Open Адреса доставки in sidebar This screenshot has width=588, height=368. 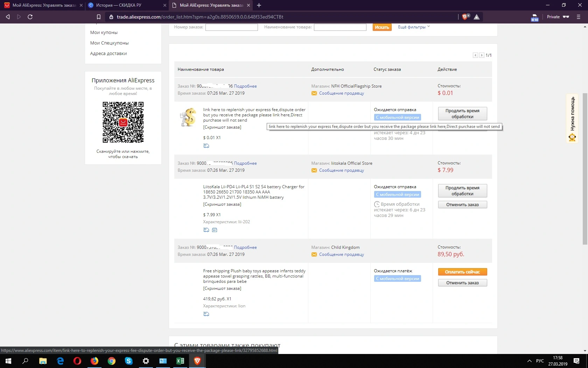pos(108,54)
